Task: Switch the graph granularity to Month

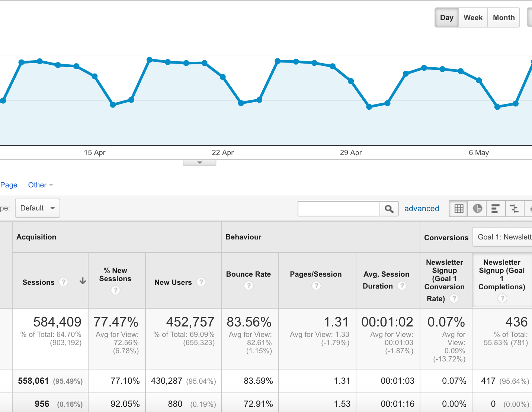Action: click(x=503, y=17)
